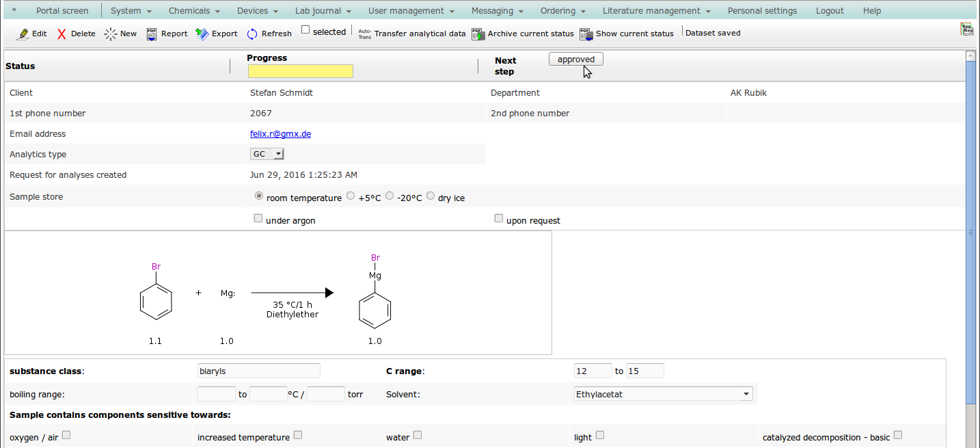The height and width of the screenshot is (448, 980).
Task: Archive current status via PDF icon
Action: pos(478,34)
